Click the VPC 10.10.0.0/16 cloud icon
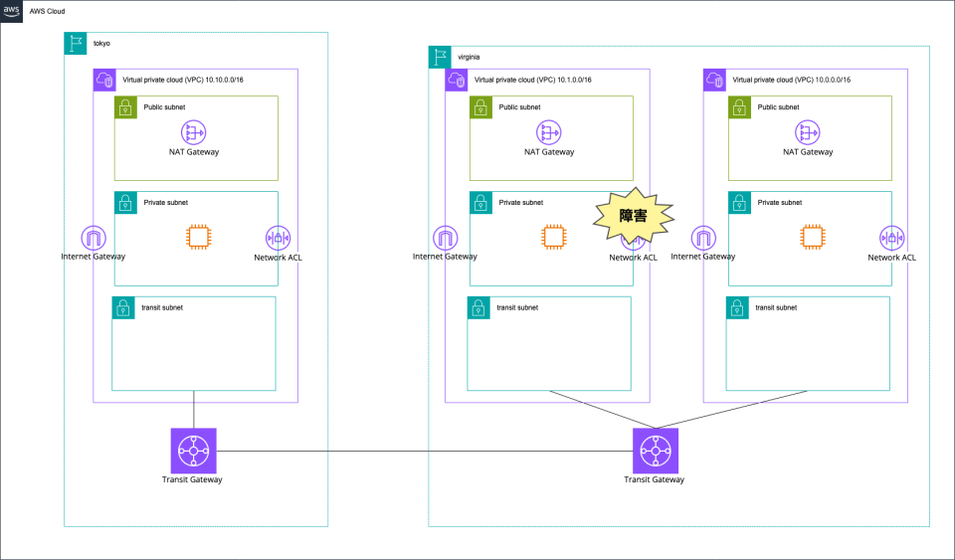Viewport: 955px width, 560px height. click(104, 81)
